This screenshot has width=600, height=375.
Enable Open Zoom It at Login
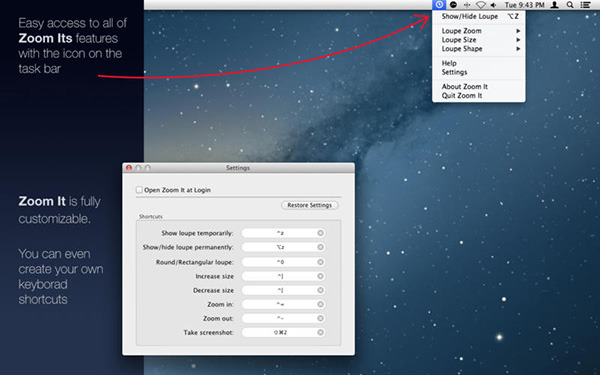tap(139, 190)
